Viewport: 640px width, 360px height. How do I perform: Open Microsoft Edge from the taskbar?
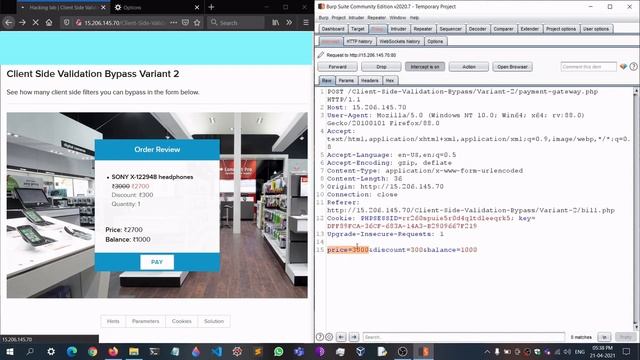[72, 351]
